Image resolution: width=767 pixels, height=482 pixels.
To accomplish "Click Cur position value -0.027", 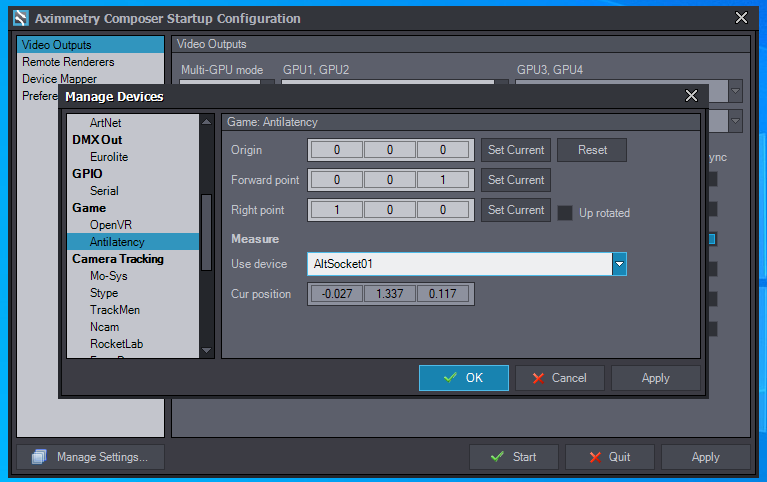I will click(337, 294).
